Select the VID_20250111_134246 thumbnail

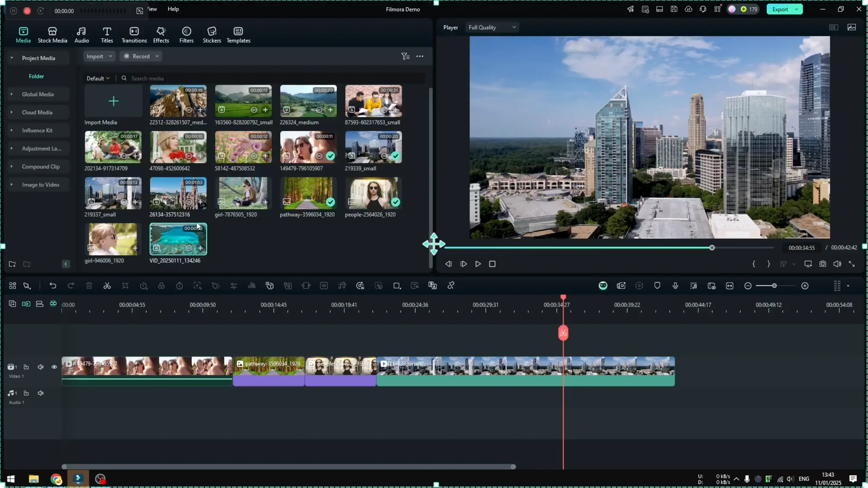(x=178, y=239)
